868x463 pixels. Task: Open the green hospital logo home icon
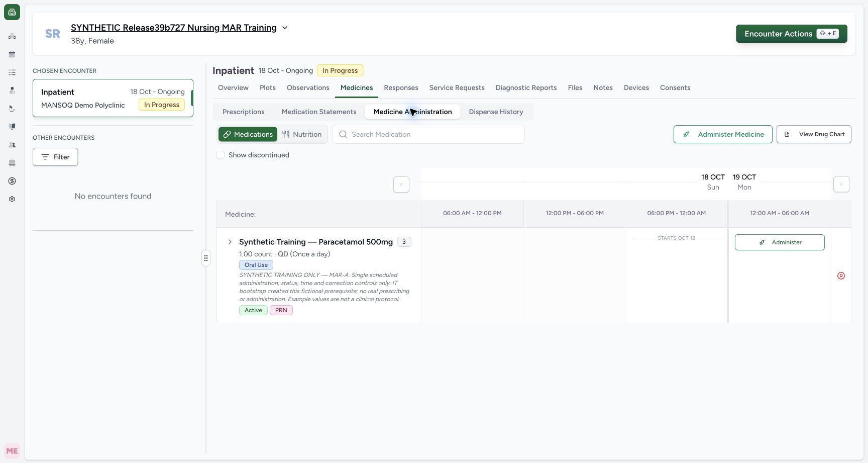point(12,12)
